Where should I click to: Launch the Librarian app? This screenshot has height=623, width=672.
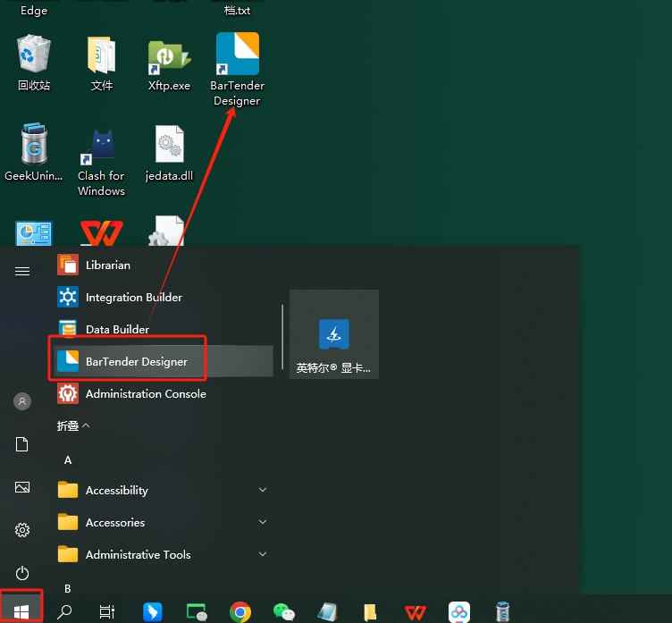[162, 265]
